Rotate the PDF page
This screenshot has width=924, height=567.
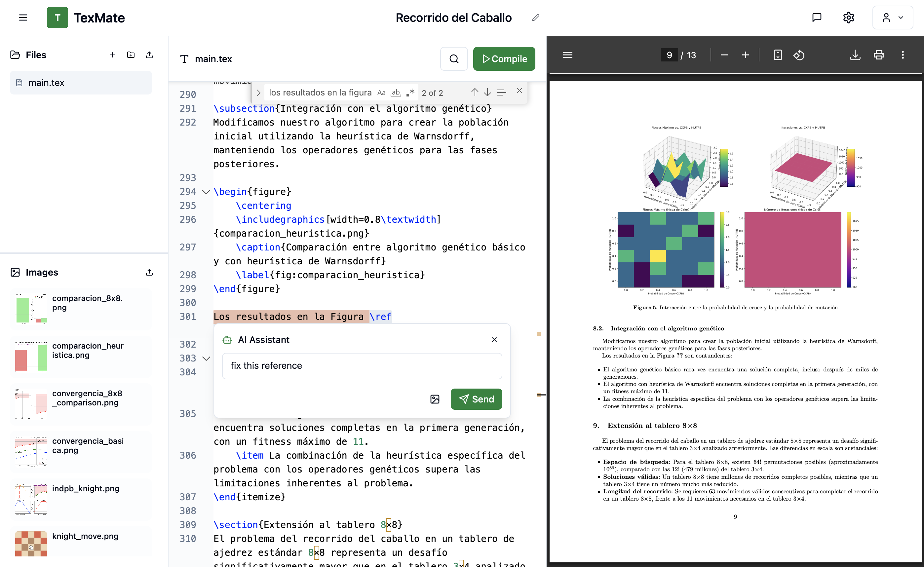click(799, 55)
